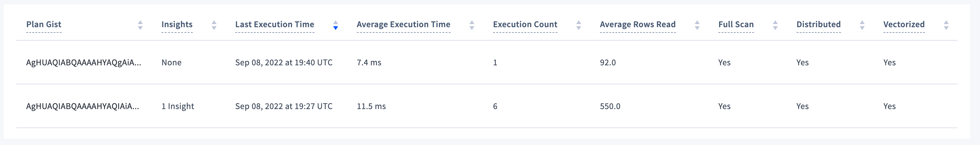Image resolution: width=980 pixels, height=145 pixels.
Task: View the 1 Insight entry
Action: (x=178, y=106)
